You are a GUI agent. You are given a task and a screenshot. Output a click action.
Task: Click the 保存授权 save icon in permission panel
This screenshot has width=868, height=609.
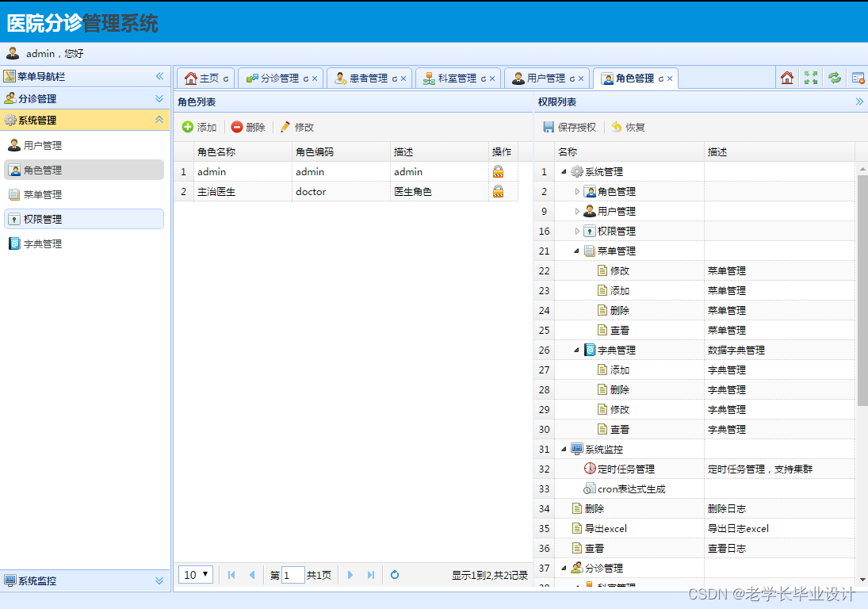pos(549,126)
